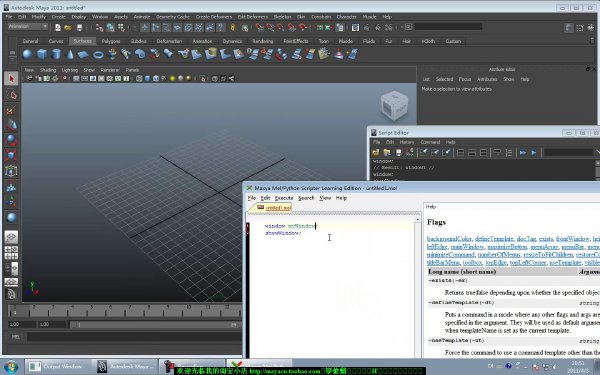
Task: Create a NURBS sphere from the shelf
Action: pos(27,54)
